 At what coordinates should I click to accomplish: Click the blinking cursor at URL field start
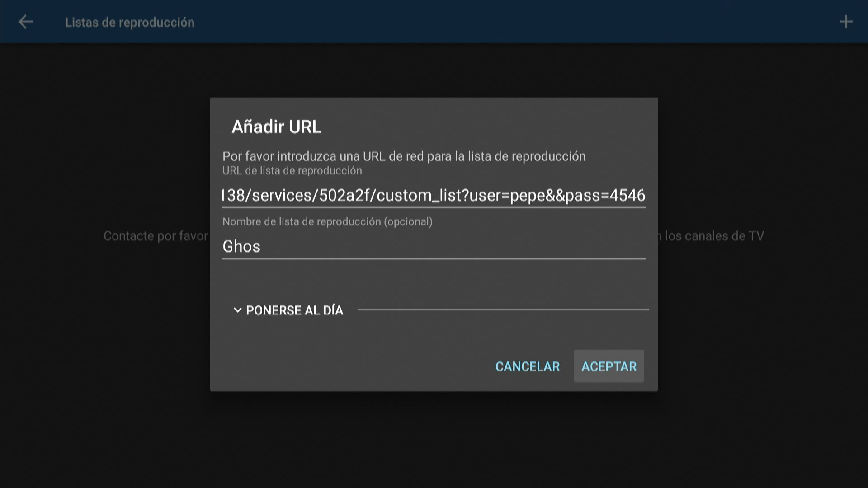pyautogui.click(x=223, y=195)
